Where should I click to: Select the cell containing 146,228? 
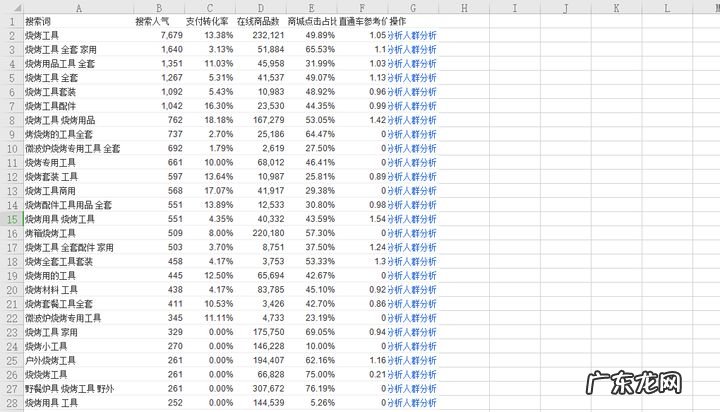(x=260, y=346)
